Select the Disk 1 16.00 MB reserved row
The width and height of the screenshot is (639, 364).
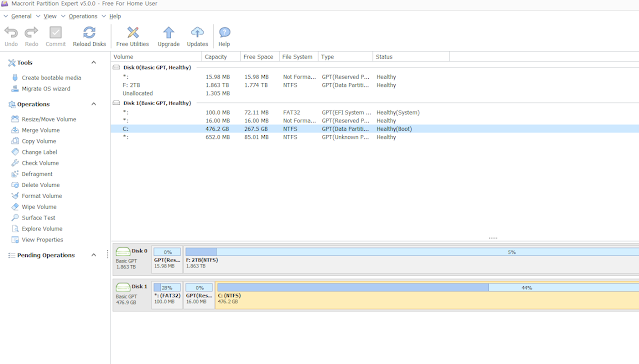click(375, 121)
